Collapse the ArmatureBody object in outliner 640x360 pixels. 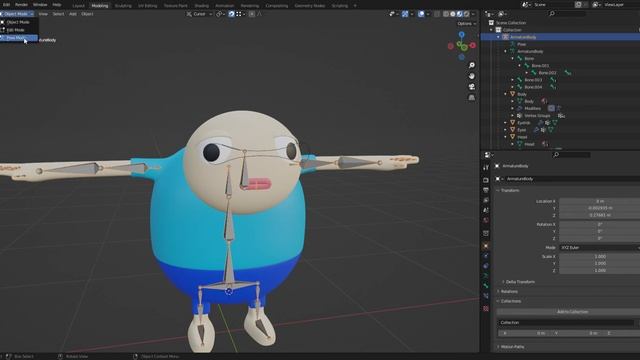(x=498, y=37)
